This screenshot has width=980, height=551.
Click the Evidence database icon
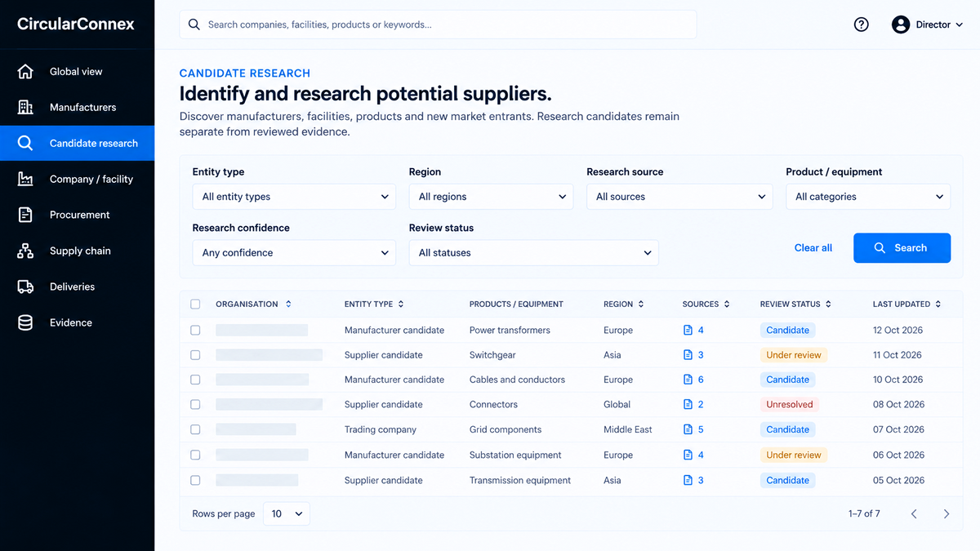(x=25, y=323)
